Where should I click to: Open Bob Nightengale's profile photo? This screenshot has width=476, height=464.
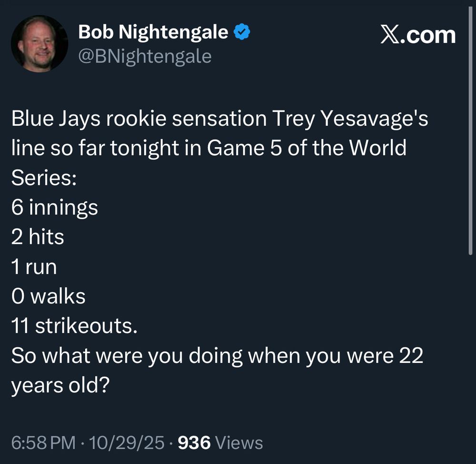click(x=39, y=44)
